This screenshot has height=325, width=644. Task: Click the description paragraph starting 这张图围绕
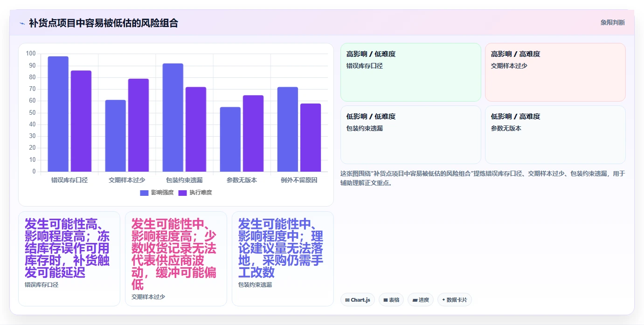pyautogui.click(x=483, y=179)
